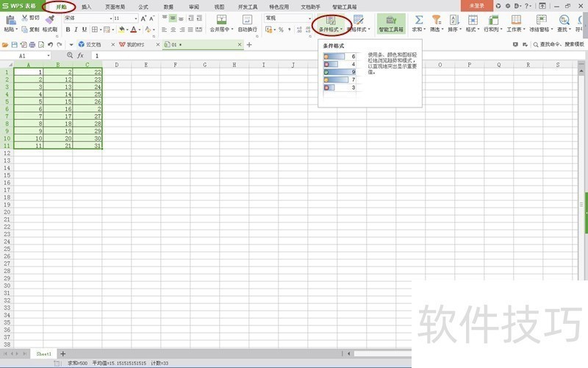Image resolution: width=588 pixels, height=368 pixels.
Task: Click the Redo arrow icon
Action: point(60,45)
